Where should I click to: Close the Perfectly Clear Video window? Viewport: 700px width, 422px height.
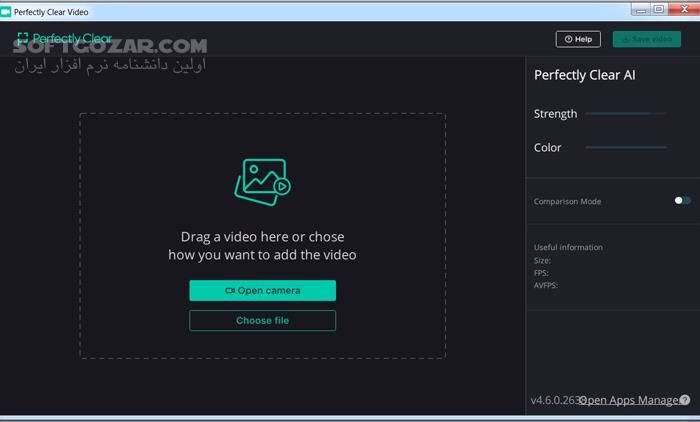684,9
